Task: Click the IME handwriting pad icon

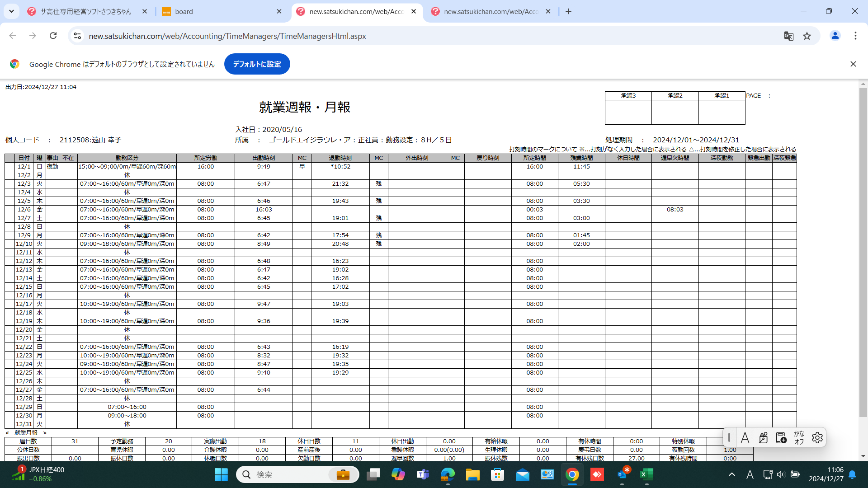Action: click(763, 437)
